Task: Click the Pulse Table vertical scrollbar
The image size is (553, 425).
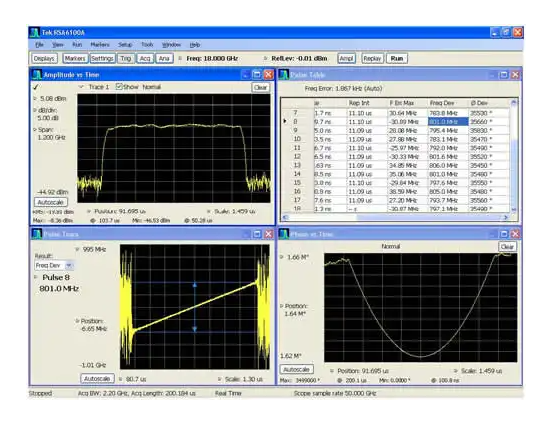Action: (x=514, y=157)
